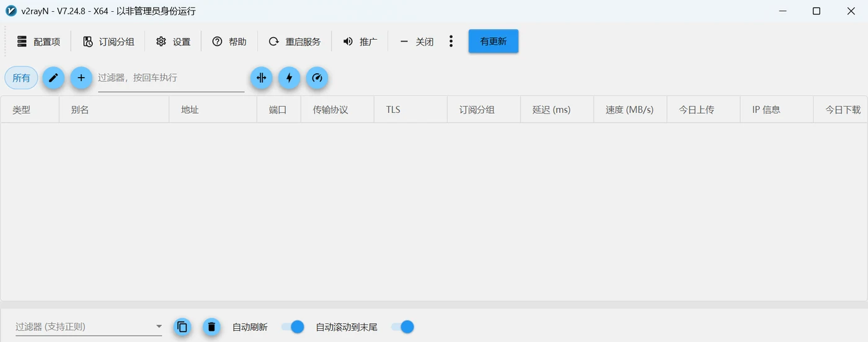Sort by 端口 column header

pos(279,109)
